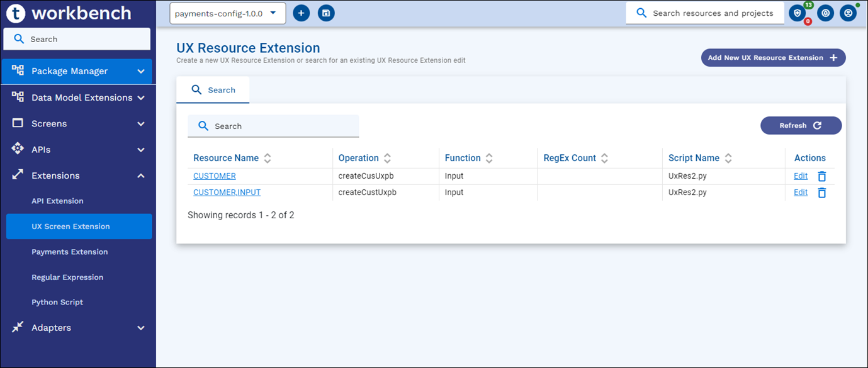
Task: Click Add New UX Resource Extension button
Action: pos(773,58)
